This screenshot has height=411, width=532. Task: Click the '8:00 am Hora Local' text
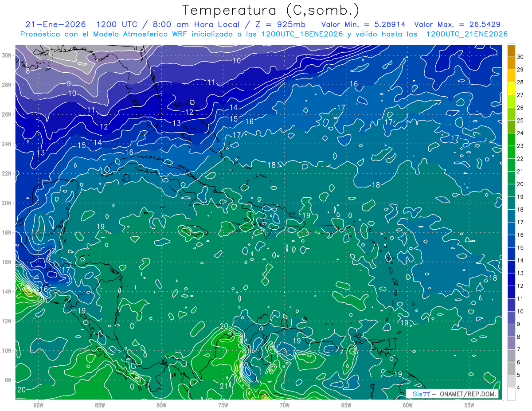[196, 24]
